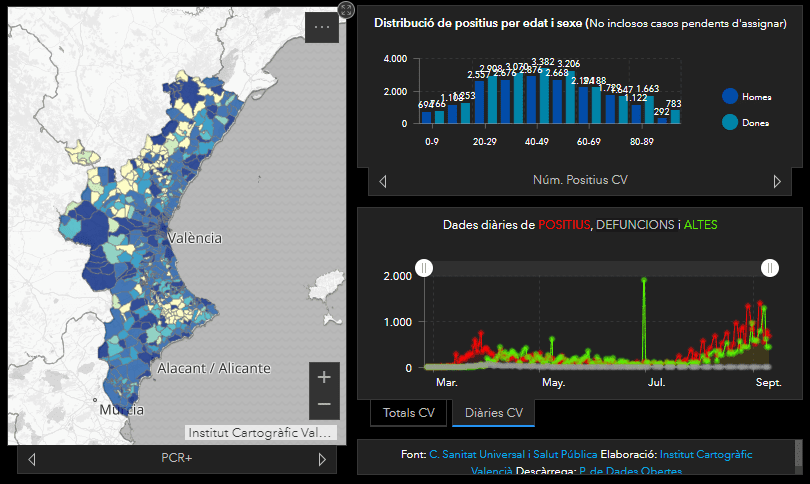Click the right time range slider handle
This screenshot has width=810, height=484.
point(770,268)
